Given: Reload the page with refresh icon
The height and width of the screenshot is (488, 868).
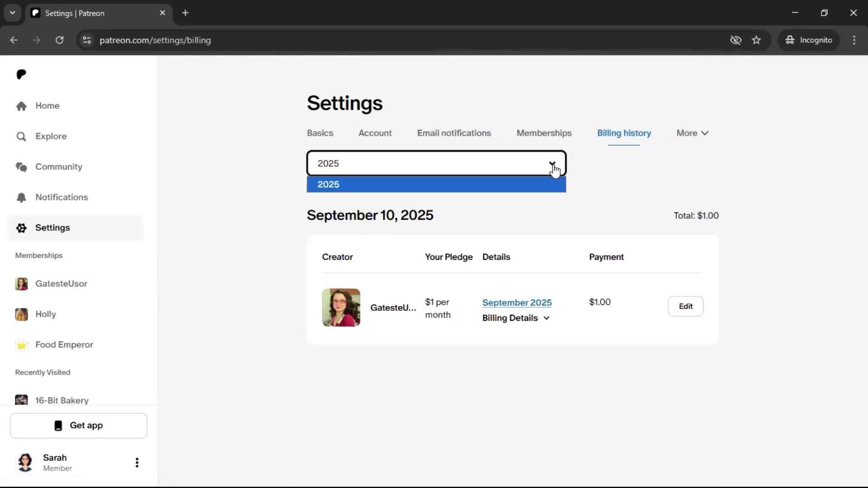Looking at the screenshot, I should coord(59,40).
